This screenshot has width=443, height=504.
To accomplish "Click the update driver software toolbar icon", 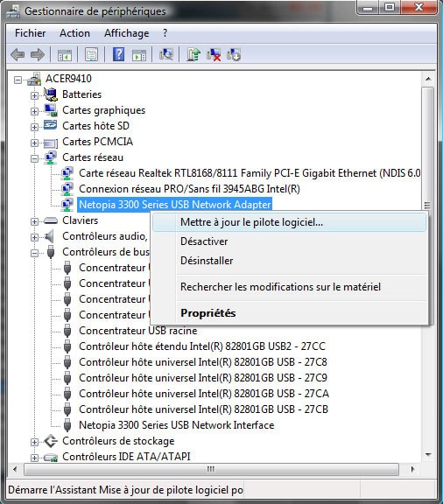I will click(193, 54).
